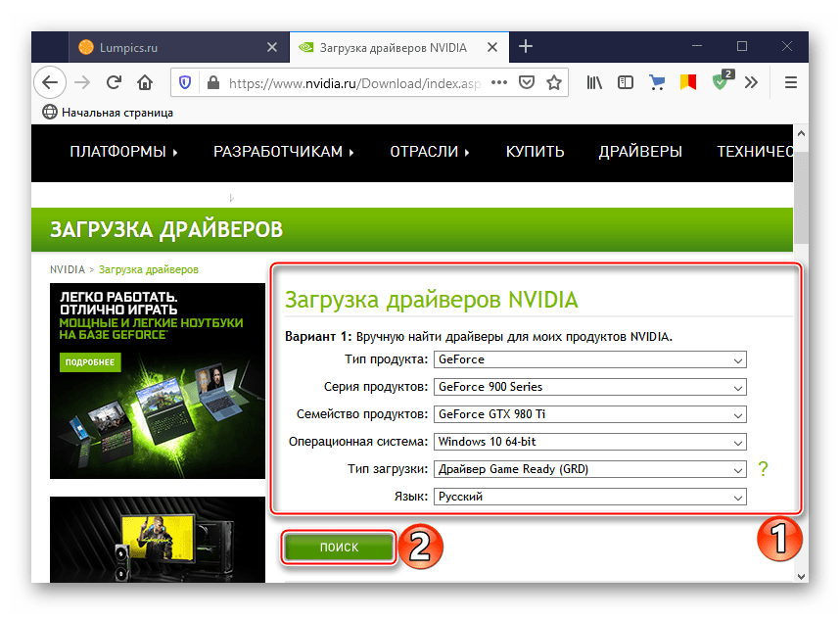Expand the Серия продуктов dropdown
Image resolution: width=840 pixels, height=620 pixels.
[x=589, y=387]
